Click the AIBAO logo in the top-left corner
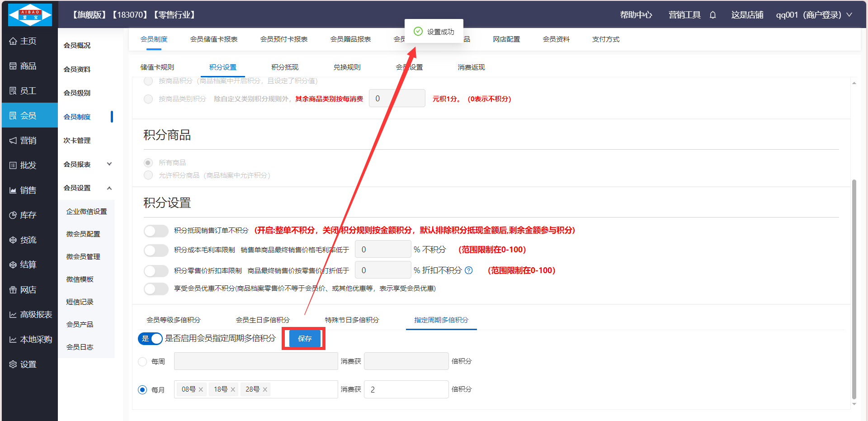 coord(30,15)
